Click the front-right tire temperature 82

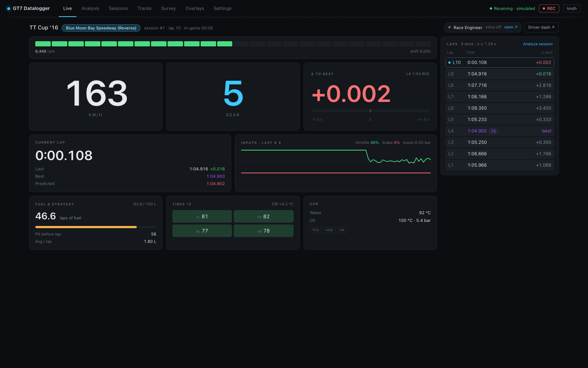(263, 216)
